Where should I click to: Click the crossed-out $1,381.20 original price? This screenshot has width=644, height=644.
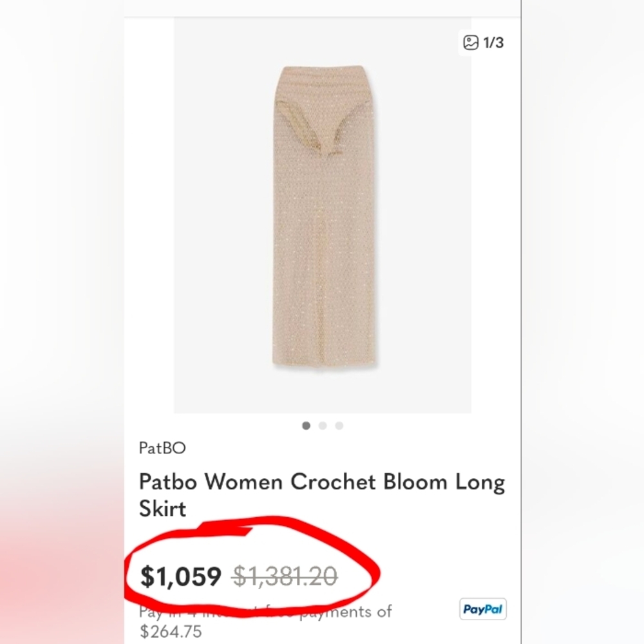pos(285,576)
